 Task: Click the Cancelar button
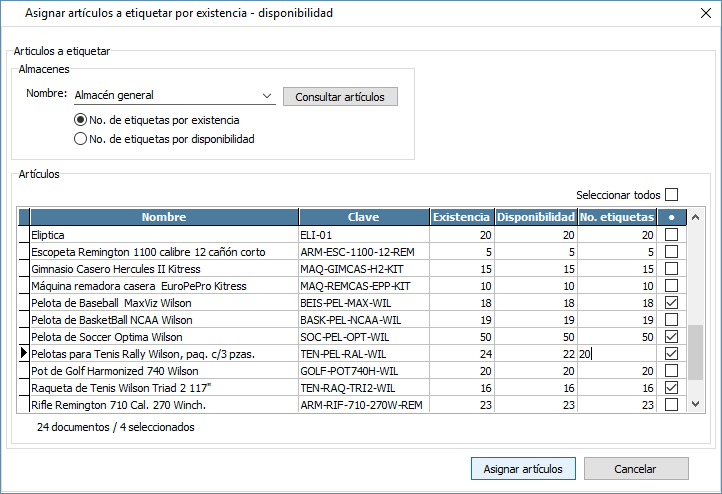pos(636,469)
